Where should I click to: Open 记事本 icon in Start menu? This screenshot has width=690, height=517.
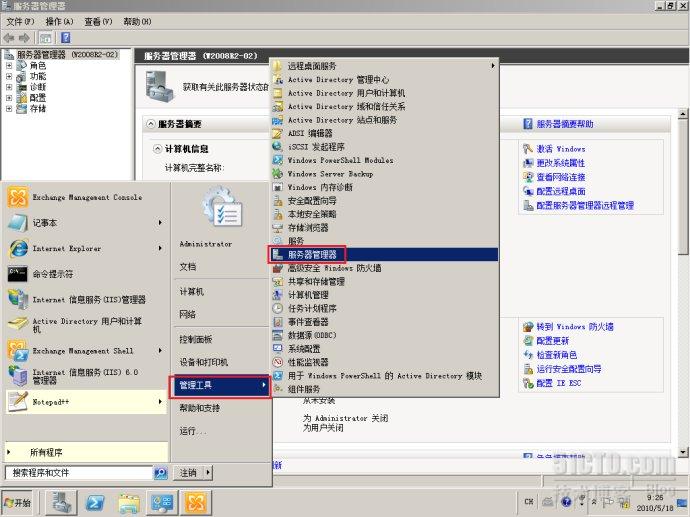18,223
